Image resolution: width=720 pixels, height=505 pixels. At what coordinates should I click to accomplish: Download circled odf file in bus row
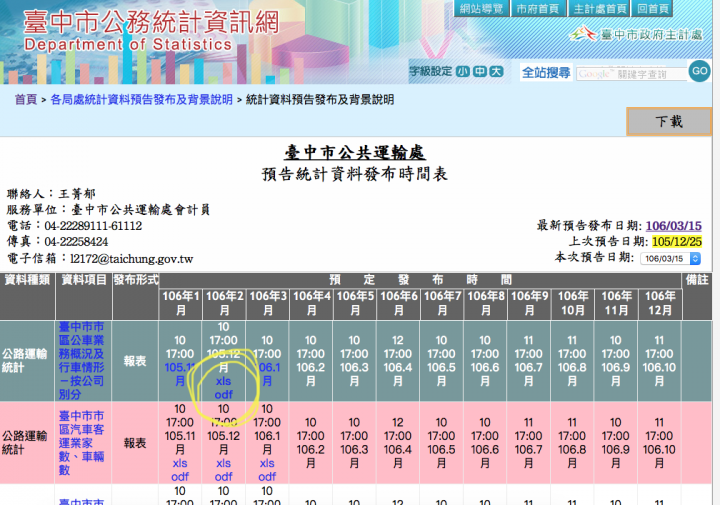[x=223, y=394]
